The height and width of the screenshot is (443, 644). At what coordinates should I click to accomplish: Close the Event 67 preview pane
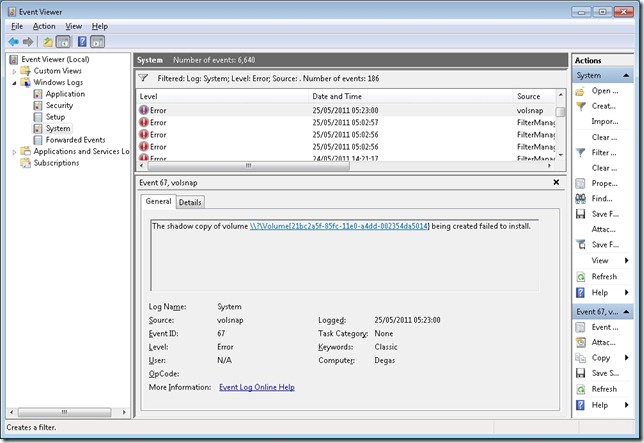[x=557, y=182]
